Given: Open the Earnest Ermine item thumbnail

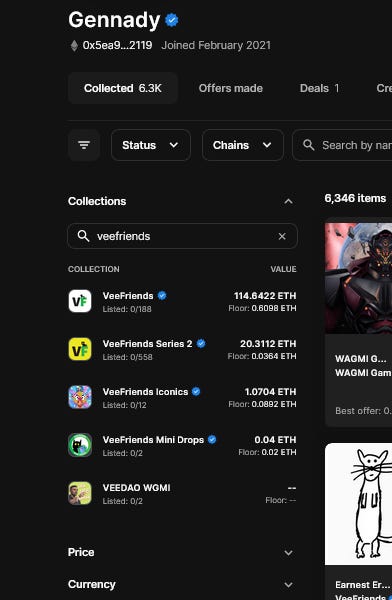Looking at the screenshot, I should [358, 504].
